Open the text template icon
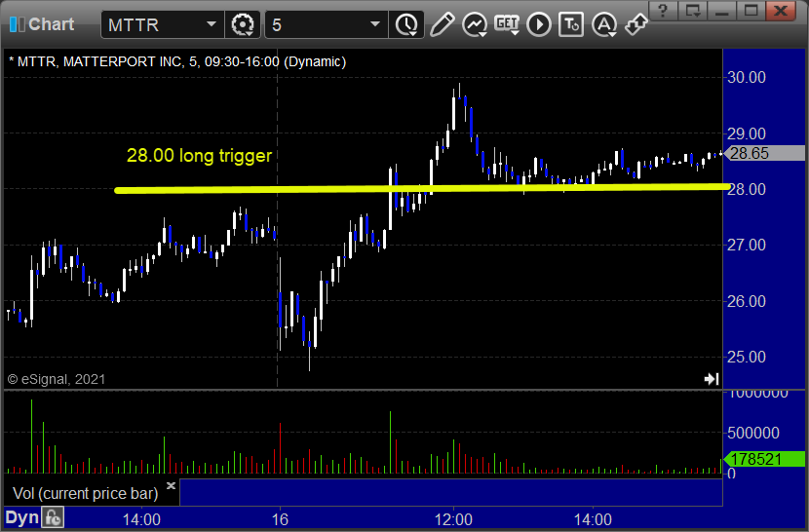The height and width of the screenshot is (532, 809). tap(571, 24)
